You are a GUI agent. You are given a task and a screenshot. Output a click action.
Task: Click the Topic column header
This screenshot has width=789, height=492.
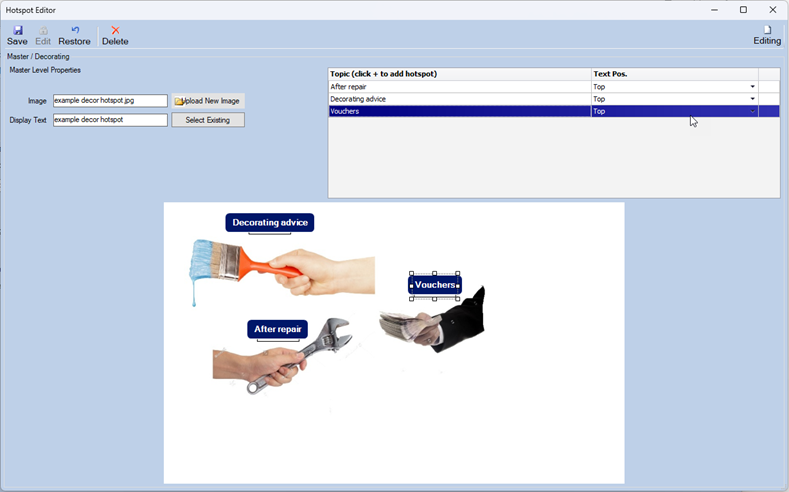pos(459,74)
